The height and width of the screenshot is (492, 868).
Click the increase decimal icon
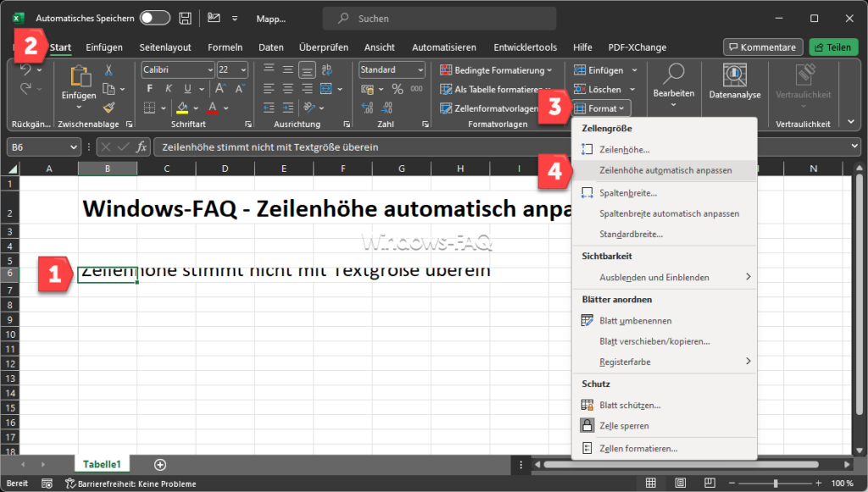click(368, 108)
